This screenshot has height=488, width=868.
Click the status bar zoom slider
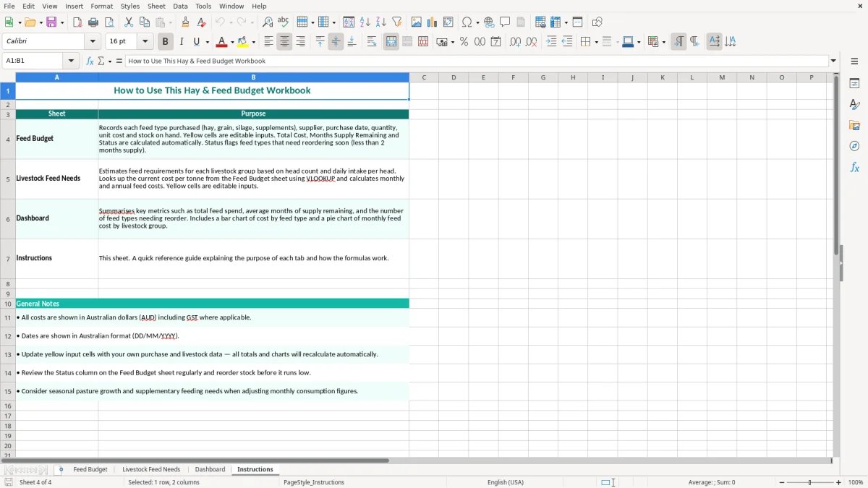(810, 482)
